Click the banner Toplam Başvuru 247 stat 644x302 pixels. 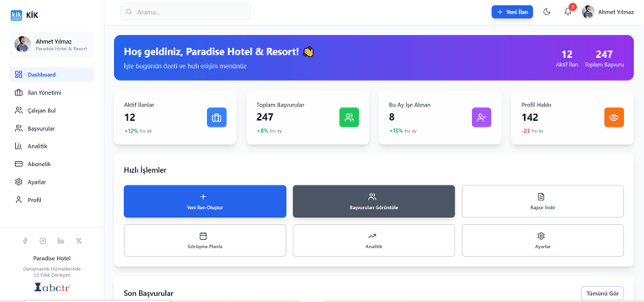604,59
